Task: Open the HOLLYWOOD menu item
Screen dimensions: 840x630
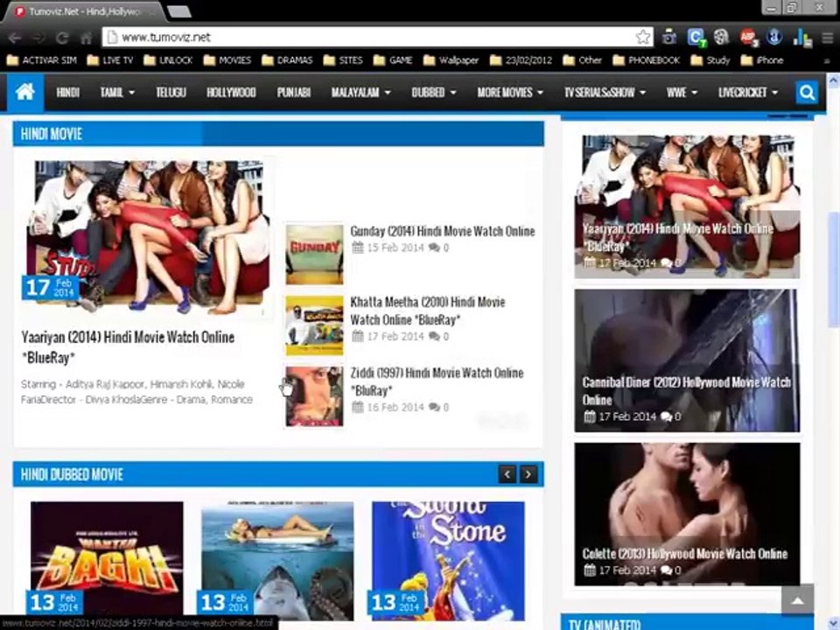Action: pos(231,93)
